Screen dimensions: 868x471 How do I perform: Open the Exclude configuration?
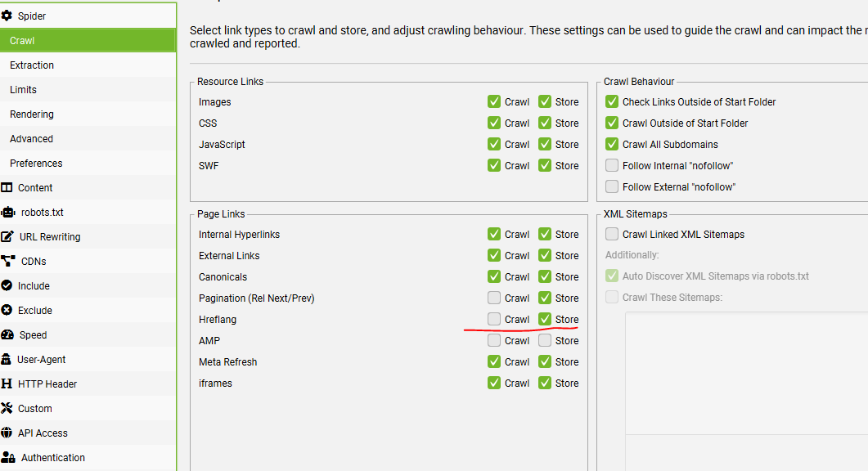(x=34, y=310)
